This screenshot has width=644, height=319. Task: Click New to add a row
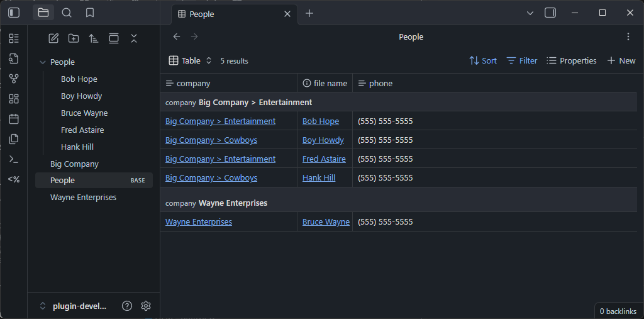point(621,61)
